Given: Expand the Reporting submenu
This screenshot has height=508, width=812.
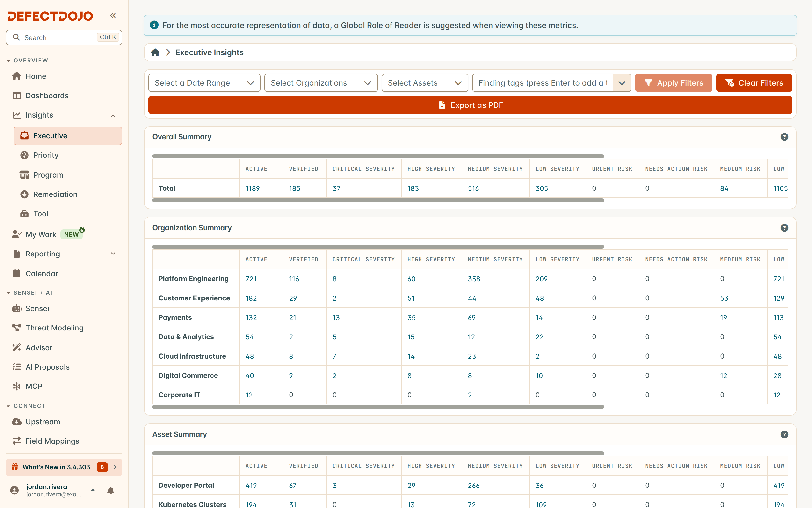Looking at the screenshot, I should [x=113, y=254].
